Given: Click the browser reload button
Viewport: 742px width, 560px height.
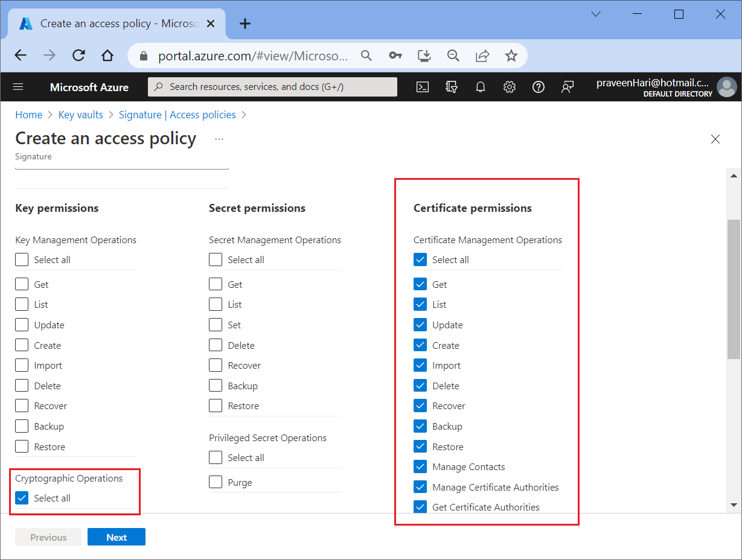Looking at the screenshot, I should point(78,56).
